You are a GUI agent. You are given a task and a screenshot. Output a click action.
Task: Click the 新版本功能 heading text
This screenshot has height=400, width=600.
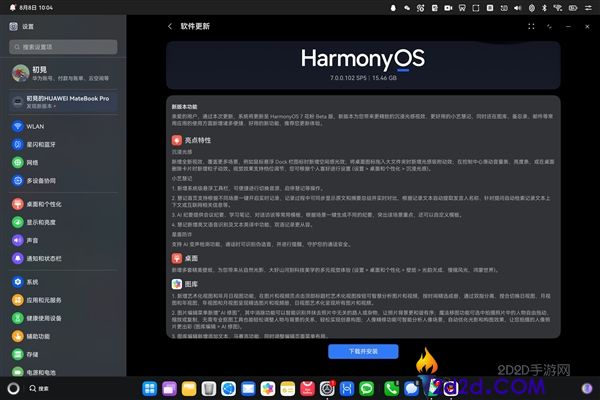(184, 107)
